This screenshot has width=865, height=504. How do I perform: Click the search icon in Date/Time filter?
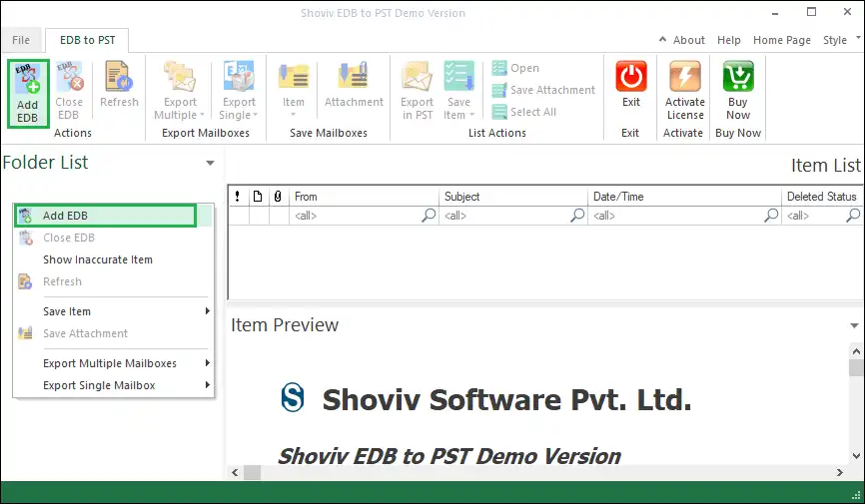tap(771, 215)
